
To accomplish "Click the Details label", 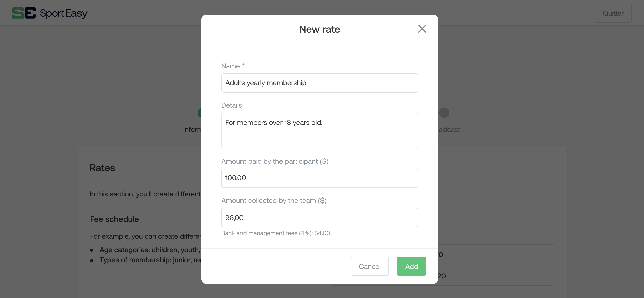I will coord(232,105).
